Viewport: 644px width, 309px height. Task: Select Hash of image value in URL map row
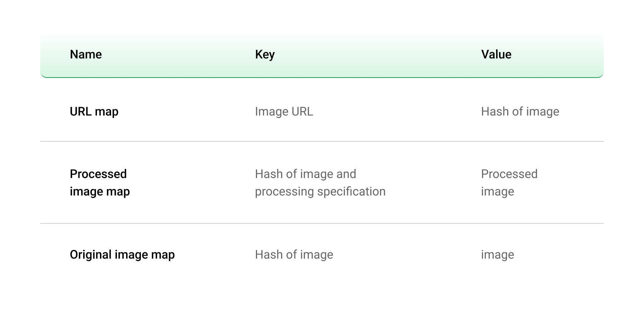(520, 112)
